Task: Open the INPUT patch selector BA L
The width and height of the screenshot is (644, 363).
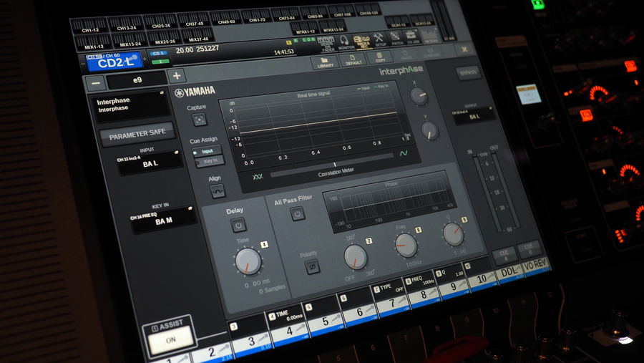Action: 148,162
